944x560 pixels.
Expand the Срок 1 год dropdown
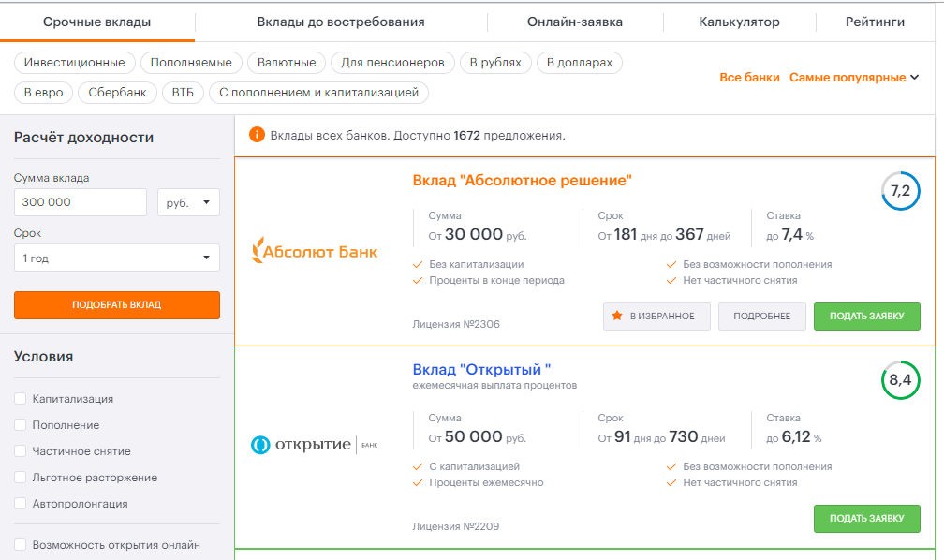[x=117, y=258]
